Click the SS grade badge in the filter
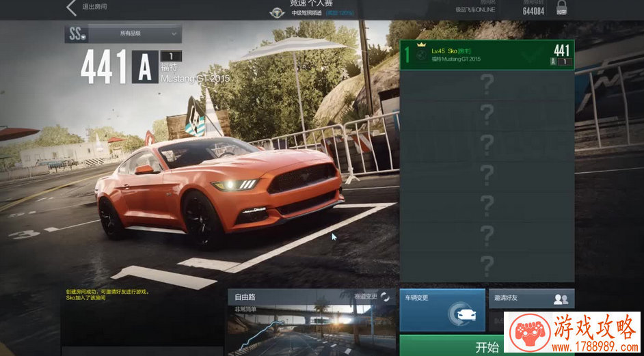Image resolution: width=644 pixels, height=356 pixels. point(77,34)
